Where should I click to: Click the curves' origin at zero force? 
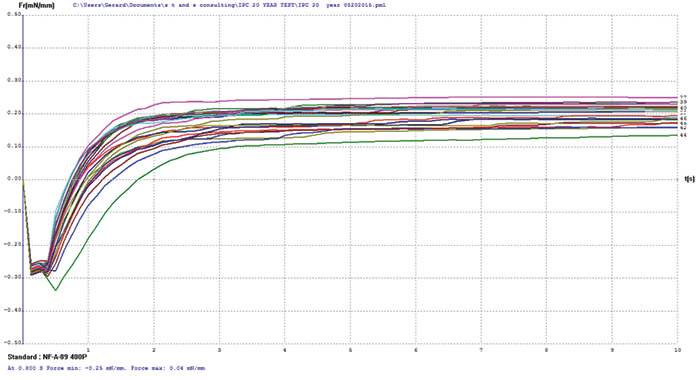coord(23,179)
